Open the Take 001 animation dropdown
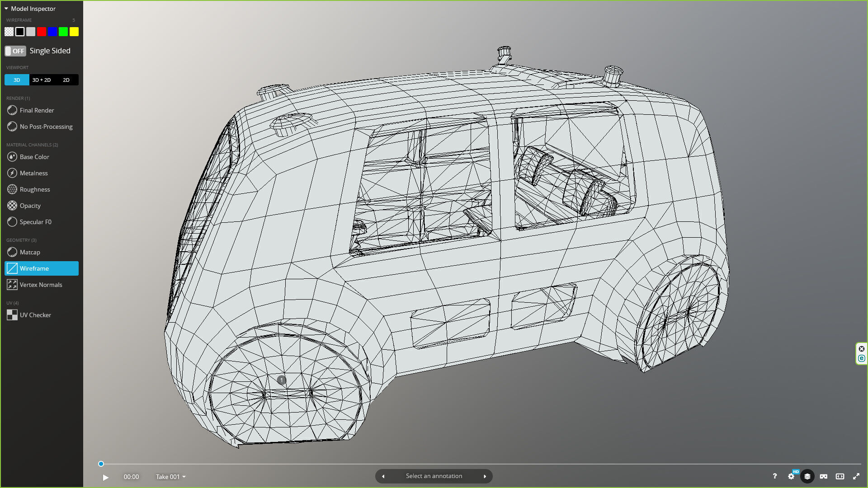868x488 pixels. [170, 477]
